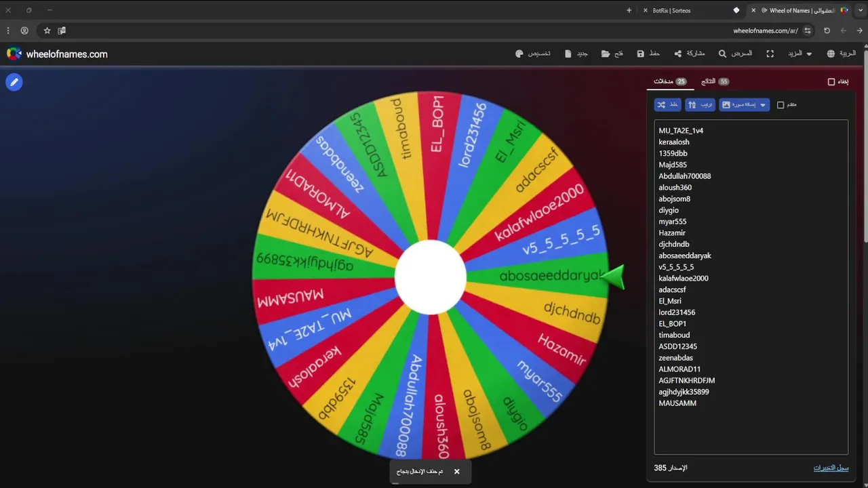The width and height of the screenshot is (868, 488).
Task: Open a new browser tab
Action: pos(629,10)
